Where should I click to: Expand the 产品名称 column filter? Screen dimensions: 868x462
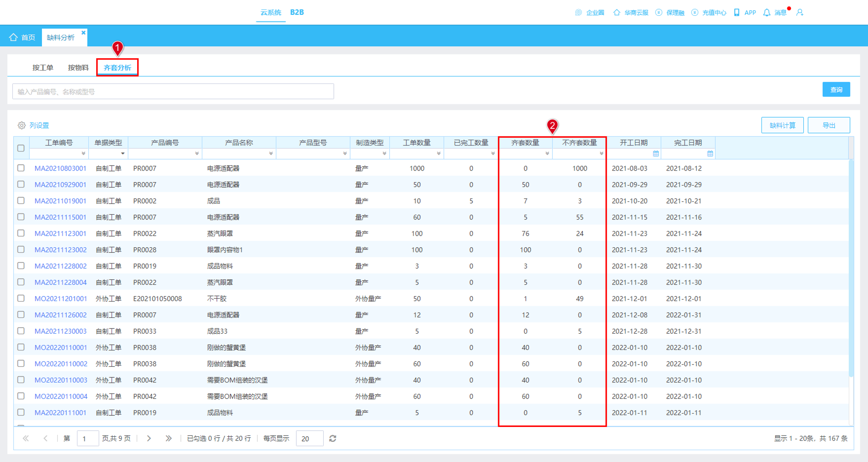271,153
